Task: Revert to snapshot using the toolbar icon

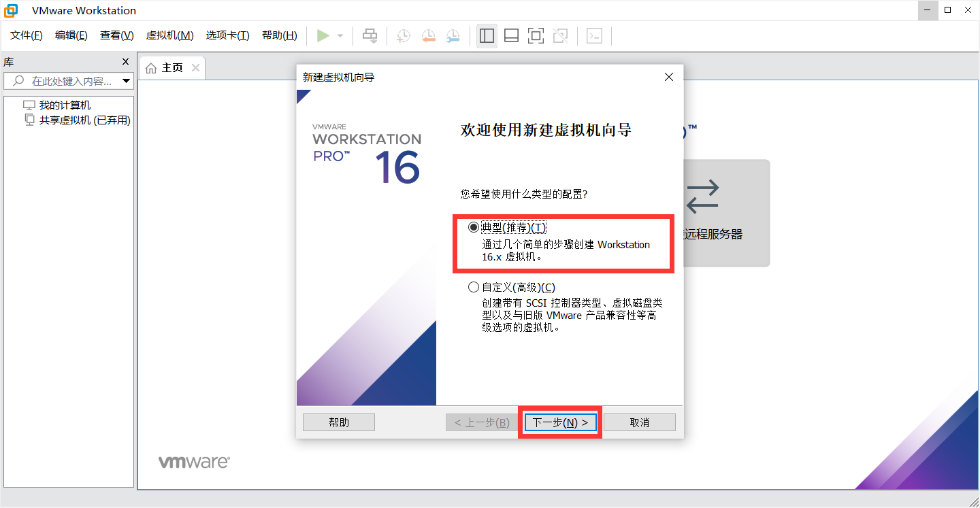Action: coord(428,35)
